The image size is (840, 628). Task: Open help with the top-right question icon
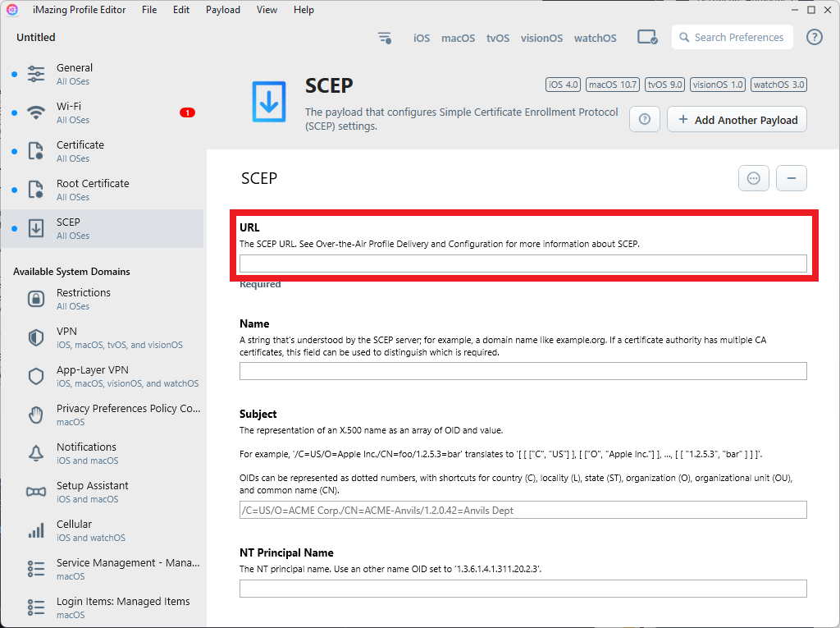click(815, 37)
